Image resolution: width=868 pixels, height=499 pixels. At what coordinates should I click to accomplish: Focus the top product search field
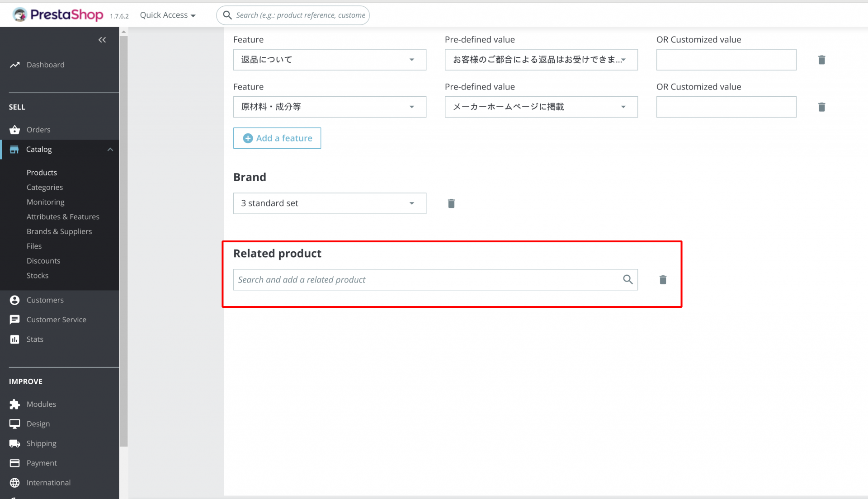click(293, 15)
